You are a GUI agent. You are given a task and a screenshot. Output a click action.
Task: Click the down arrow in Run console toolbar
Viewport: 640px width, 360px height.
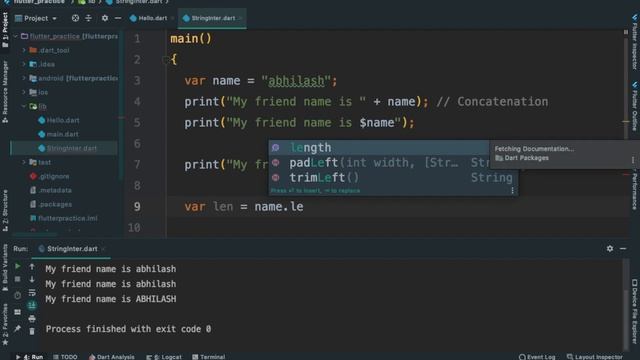coord(32,279)
